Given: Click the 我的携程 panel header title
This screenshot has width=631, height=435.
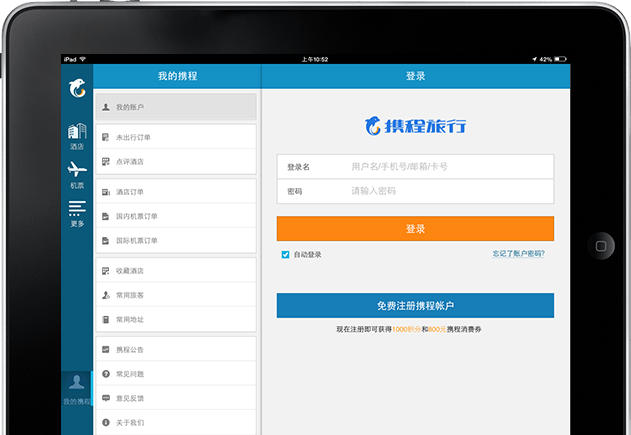Looking at the screenshot, I should pos(177,76).
